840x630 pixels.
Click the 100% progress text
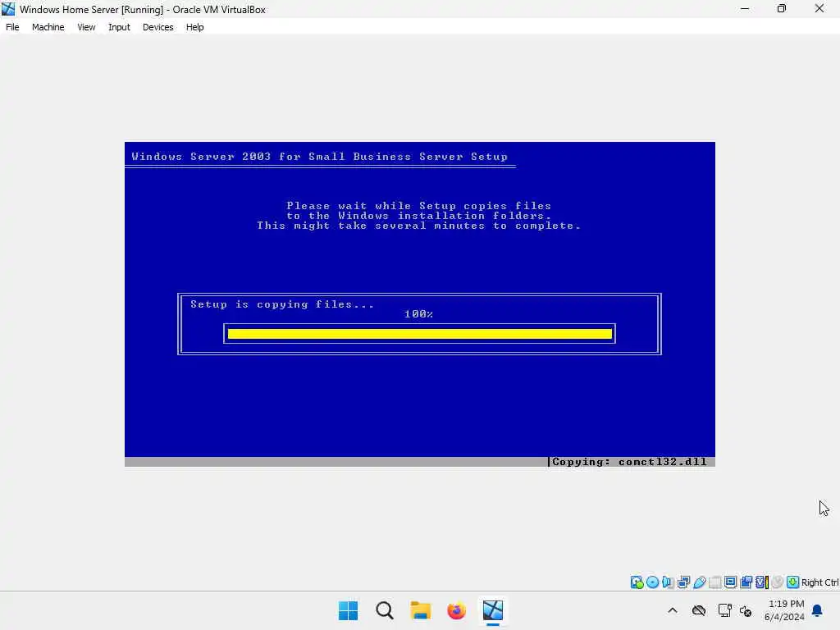[418, 314]
